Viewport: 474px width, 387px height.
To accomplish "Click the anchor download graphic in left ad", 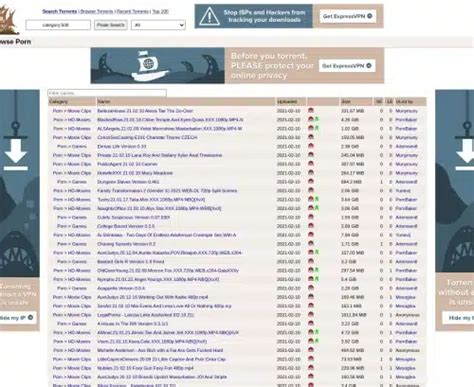I will pos(15,146).
